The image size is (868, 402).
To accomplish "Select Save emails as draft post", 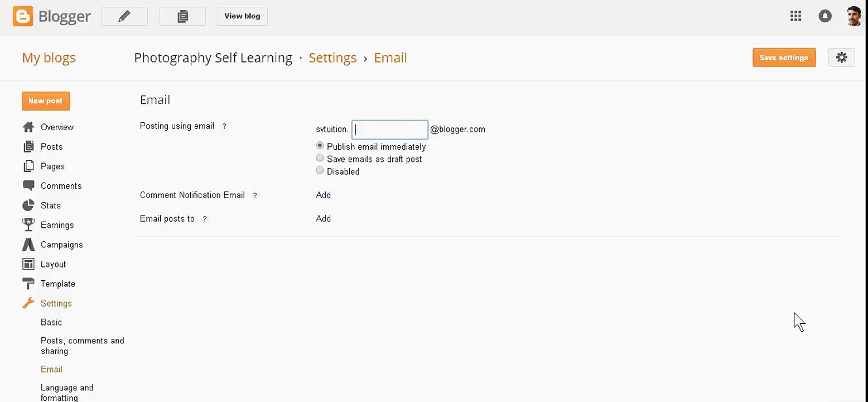I will [x=320, y=158].
